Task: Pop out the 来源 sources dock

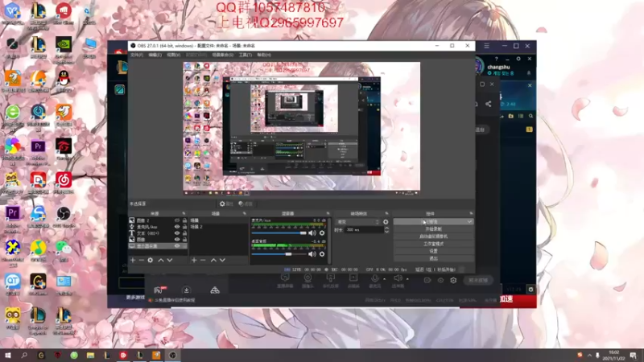Action: click(184, 214)
